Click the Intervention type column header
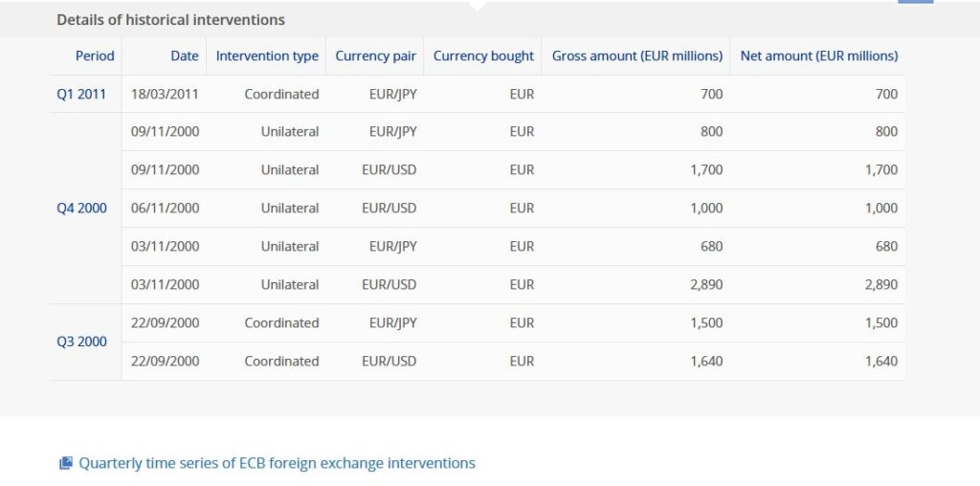The height and width of the screenshot is (486, 980). (267, 55)
